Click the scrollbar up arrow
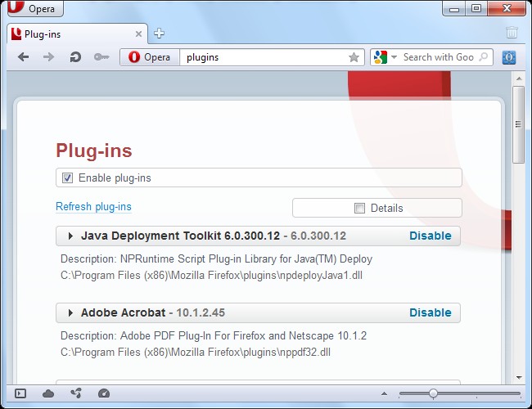Viewport: 532px width, 409px height. [519, 79]
